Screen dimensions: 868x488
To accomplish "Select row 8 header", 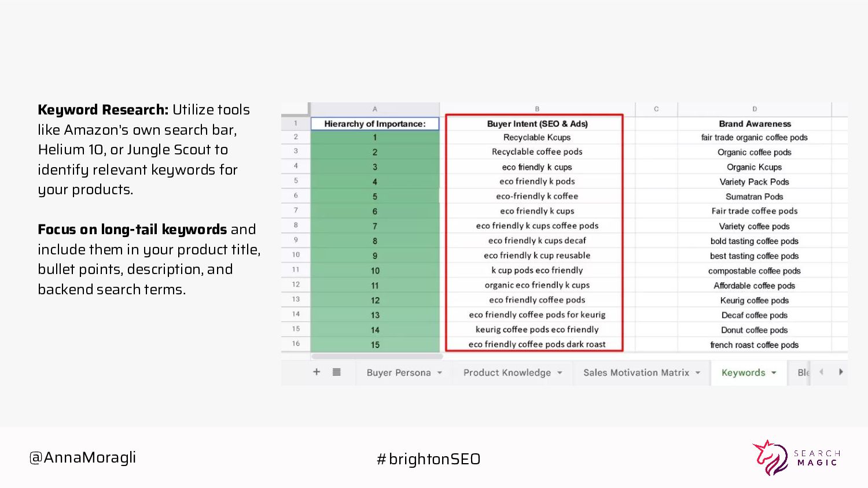I will (296, 225).
